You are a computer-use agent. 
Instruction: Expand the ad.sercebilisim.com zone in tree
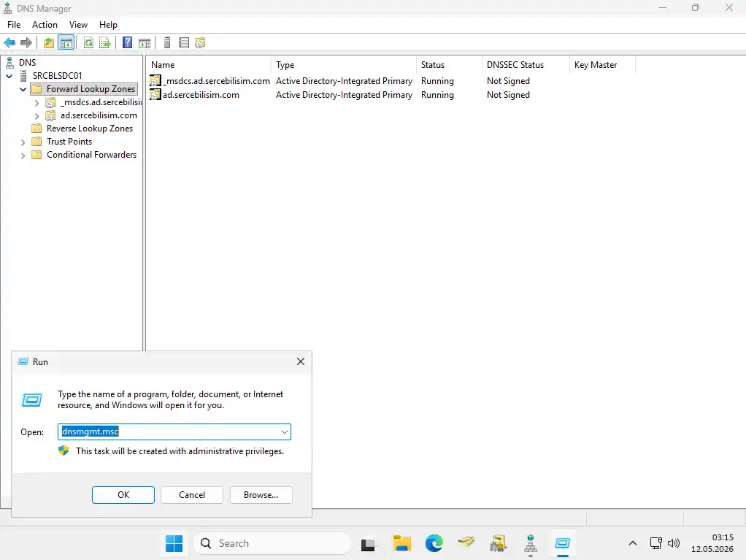36,115
